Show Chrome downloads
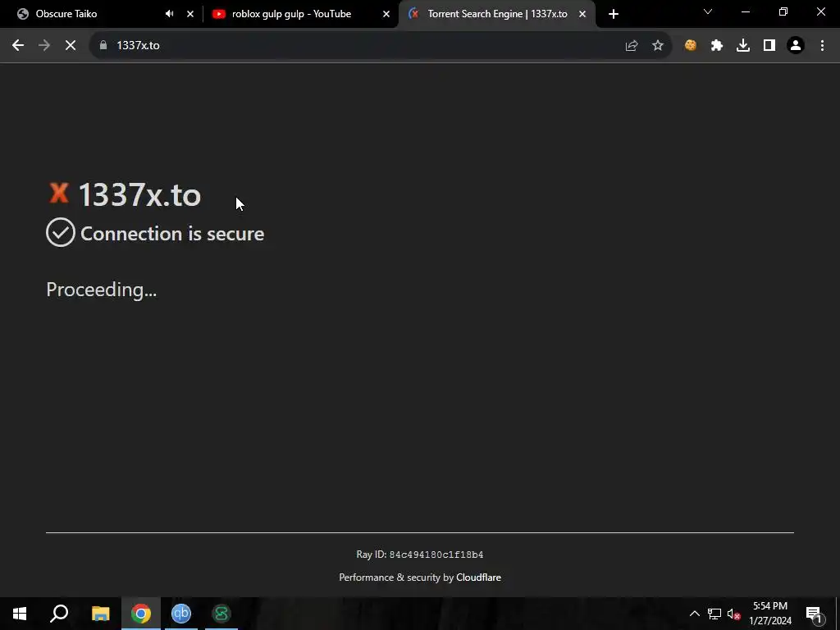This screenshot has width=840, height=630. [743, 46]
